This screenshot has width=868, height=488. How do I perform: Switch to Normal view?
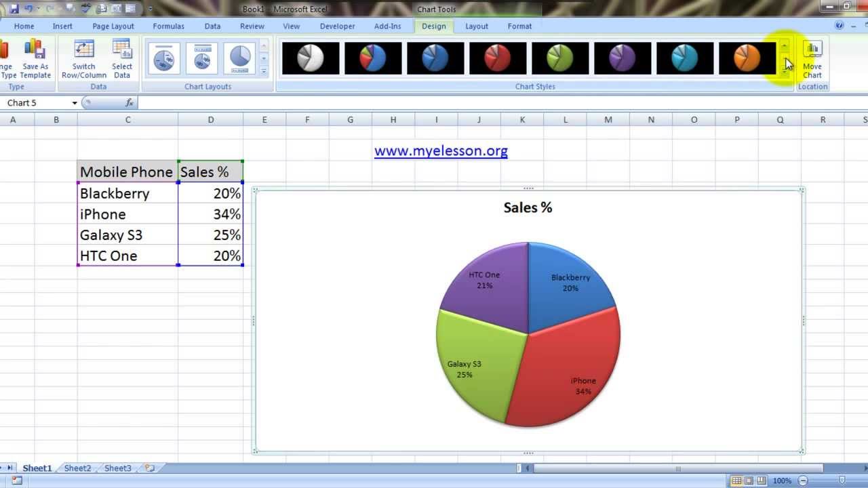tap(736, 481)
